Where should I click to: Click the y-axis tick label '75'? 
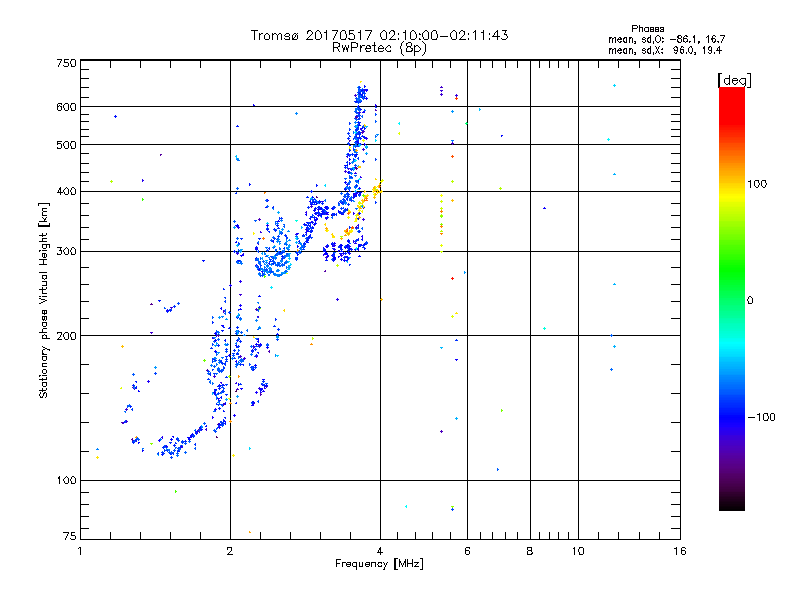70,536
